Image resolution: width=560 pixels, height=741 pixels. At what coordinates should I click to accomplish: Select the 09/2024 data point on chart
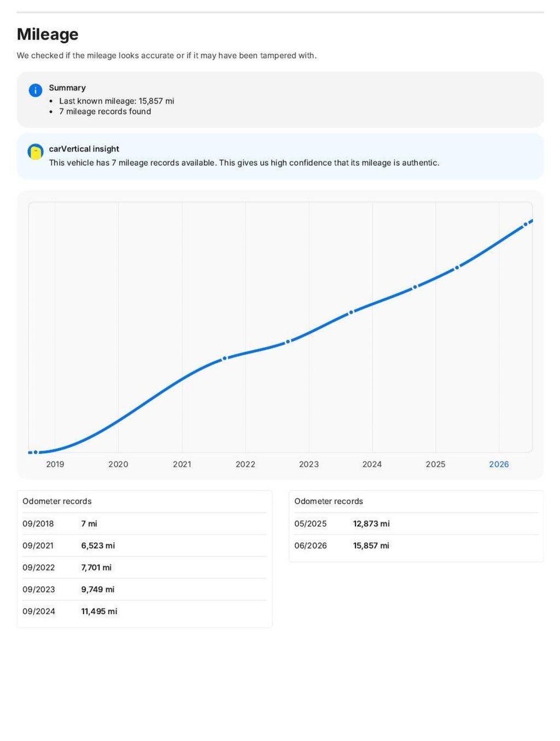tap(415, 287)
